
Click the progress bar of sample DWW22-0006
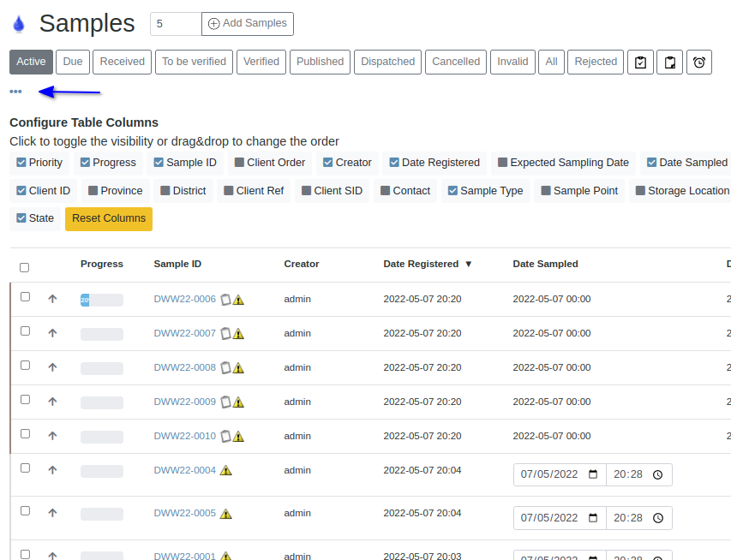click(101, 300)
